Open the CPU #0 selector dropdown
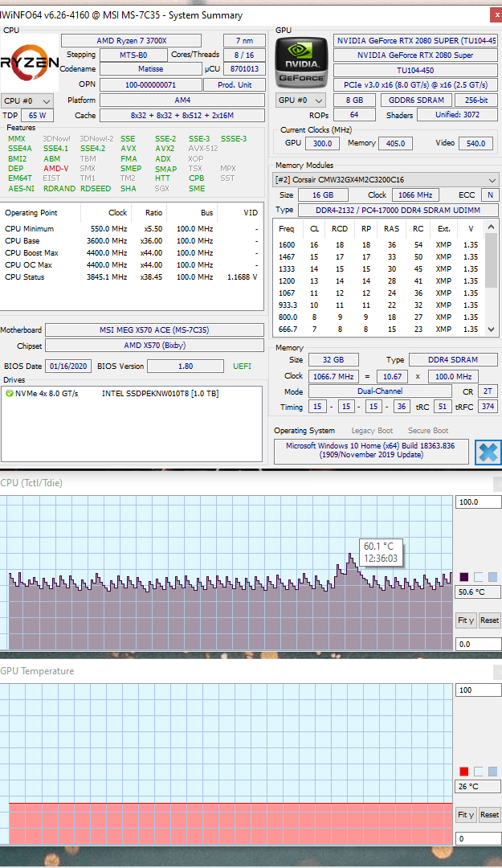 pos(27,100)
